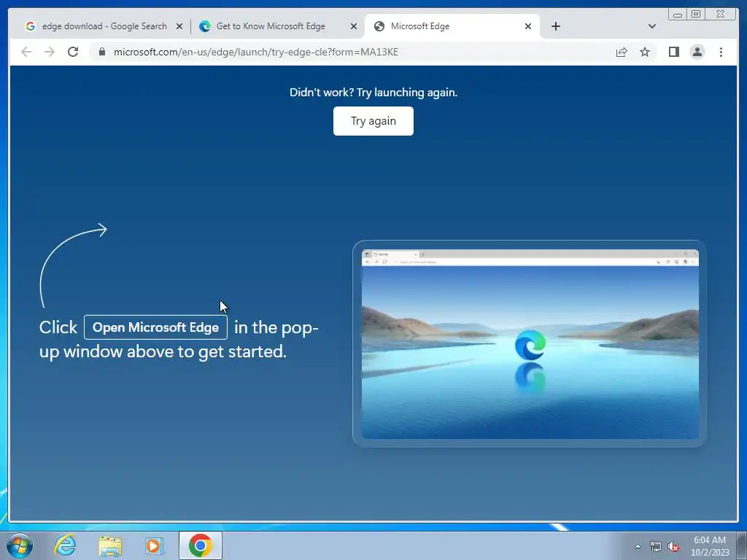
Task: Open Windows Explorer from the taskbar
Action: [x=110, y=545]
